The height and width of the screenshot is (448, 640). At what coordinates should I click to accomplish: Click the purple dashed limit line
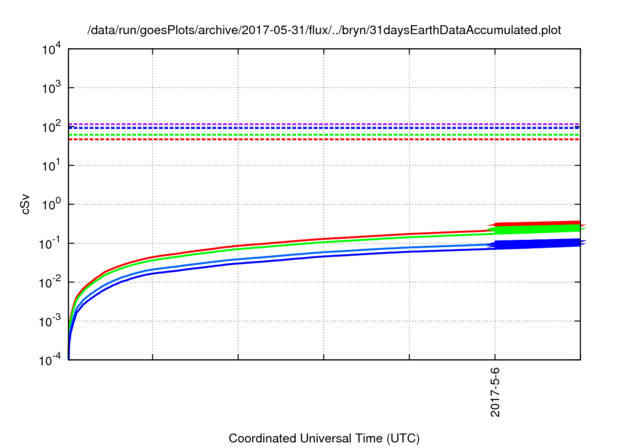(324, 124)
